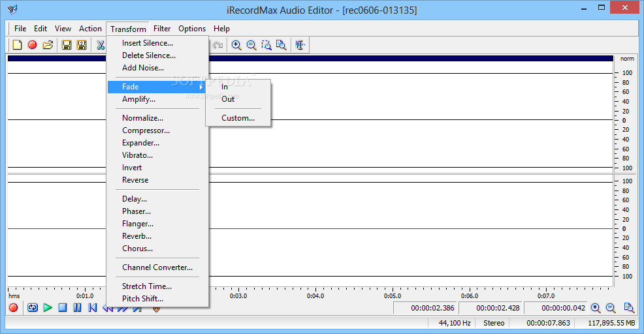Click the top toolbar zoom full view icon
The width and height of the screenshot is (644, 334).
(282, 45)
